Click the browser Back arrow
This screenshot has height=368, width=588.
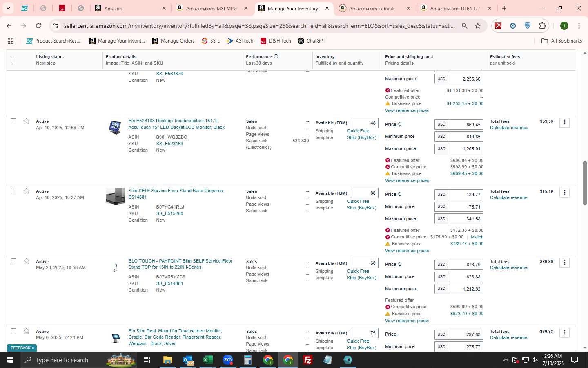[x=9, y=26]
